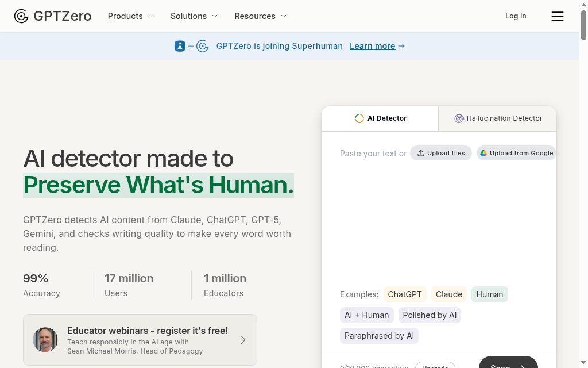
Task: Open the Resources menu
Action: tap(260, 16)
